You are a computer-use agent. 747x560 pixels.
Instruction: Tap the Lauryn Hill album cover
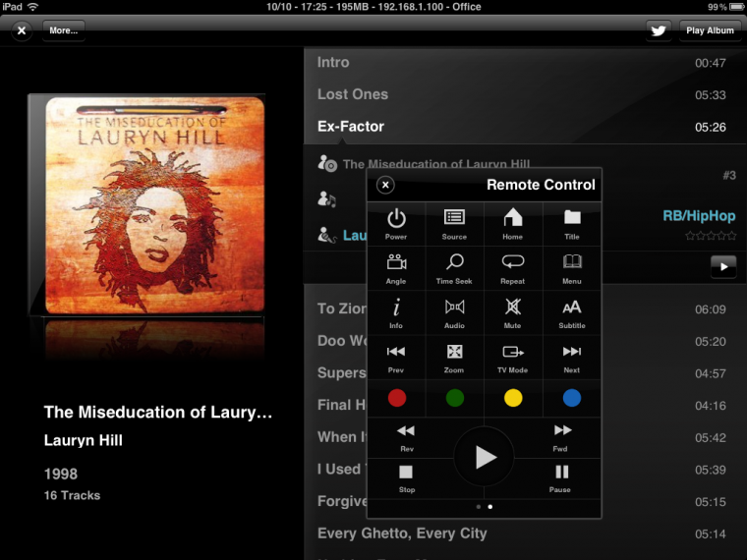click(147, 204)
